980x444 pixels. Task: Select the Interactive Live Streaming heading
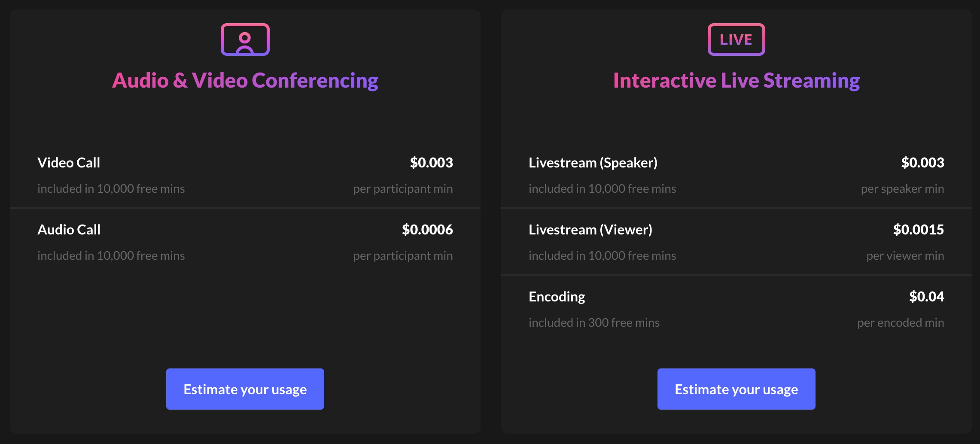[x=736, y=81]
